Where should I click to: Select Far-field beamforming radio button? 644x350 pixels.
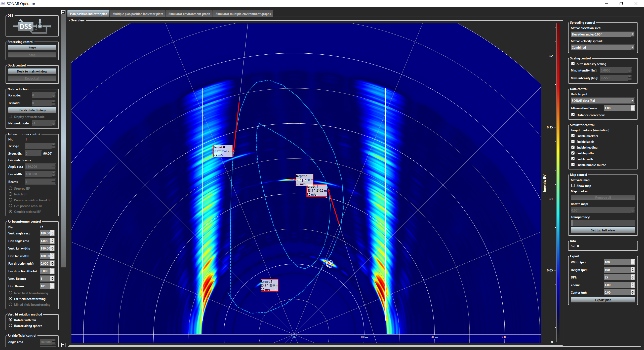click(11, 299)
